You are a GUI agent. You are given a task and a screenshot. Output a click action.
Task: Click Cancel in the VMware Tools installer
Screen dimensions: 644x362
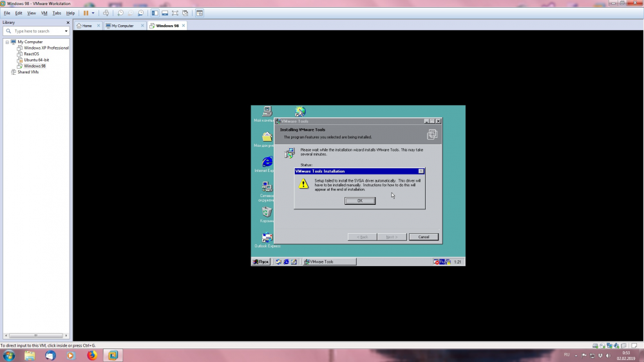[424, 237]
